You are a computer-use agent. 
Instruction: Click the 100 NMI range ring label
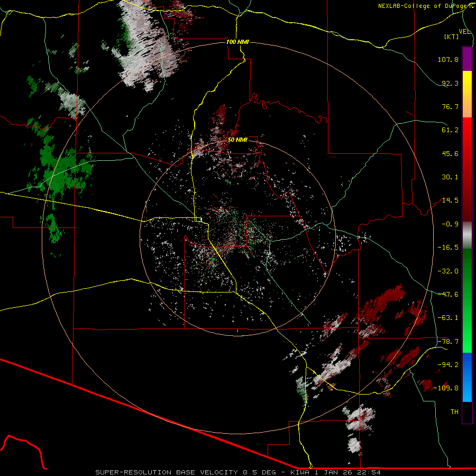(237, 42)
